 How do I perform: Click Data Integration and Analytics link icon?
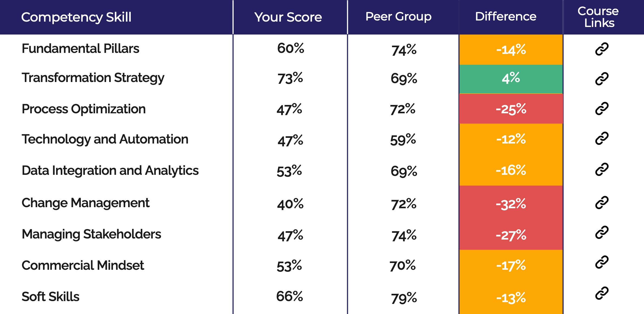coord(602,169)
